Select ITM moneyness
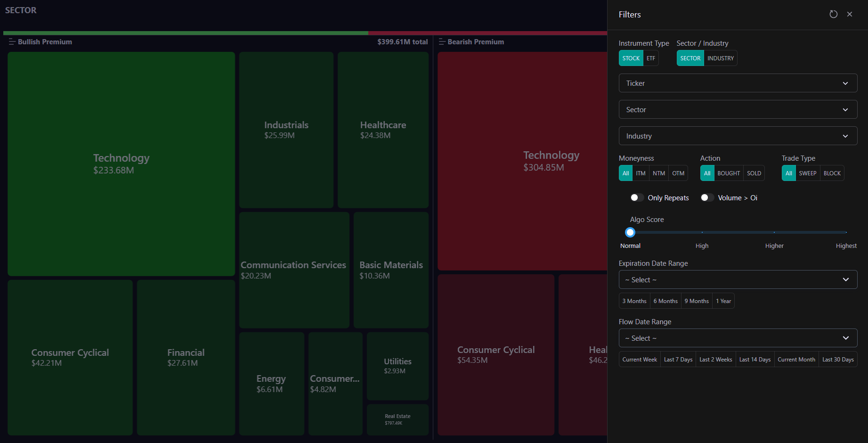868x443 pixels. point(641,173)
